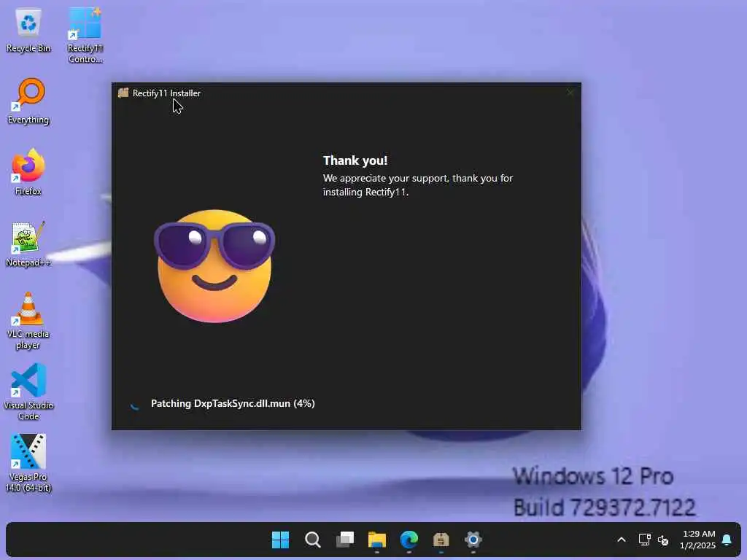
Task: Open the clock showing 1:29 AM
Action: [698, 540]
